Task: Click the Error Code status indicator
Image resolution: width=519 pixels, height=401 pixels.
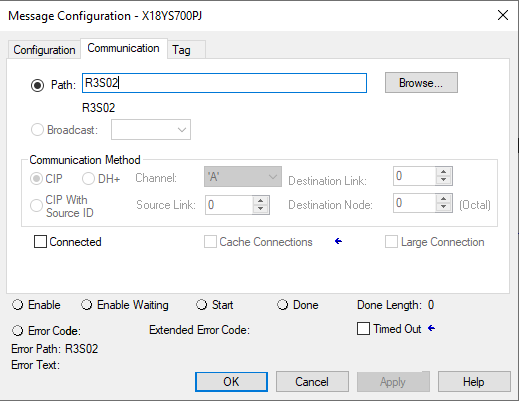Action: (17, 331)
